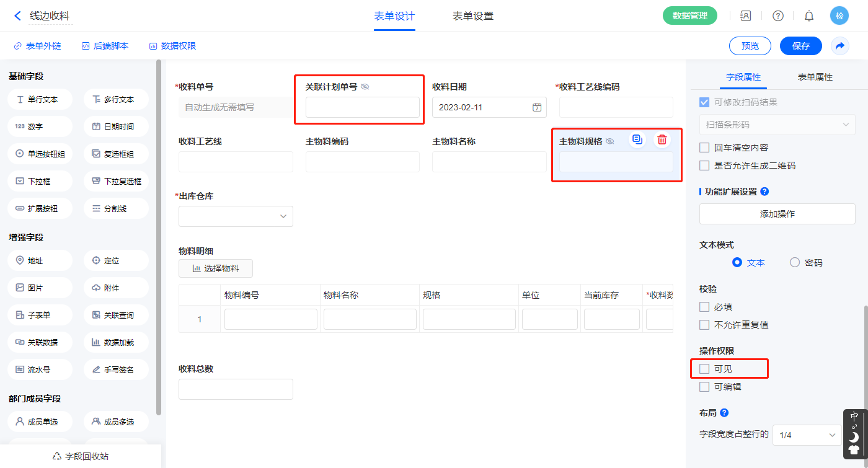Click the back arrow beside 线边收料
868x468 pixels.
(17, 16)
